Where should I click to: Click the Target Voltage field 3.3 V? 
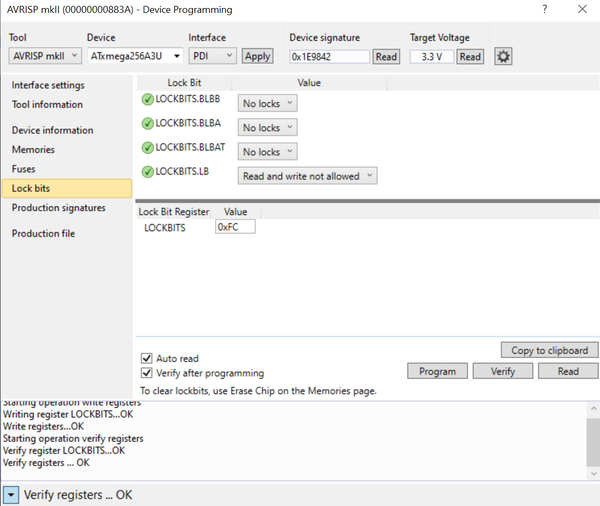pos(432,57)
